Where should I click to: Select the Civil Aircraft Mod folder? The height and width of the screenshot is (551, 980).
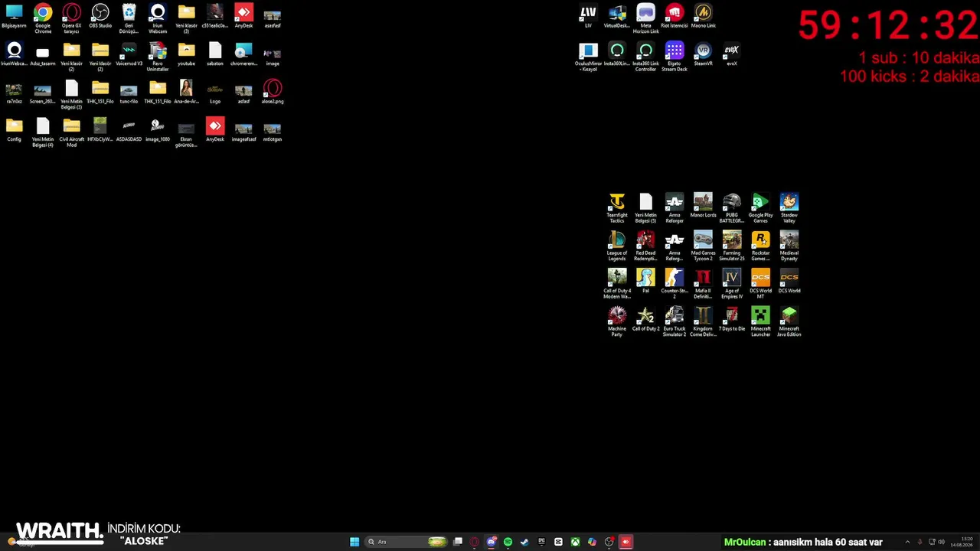[x=71, y=132]
